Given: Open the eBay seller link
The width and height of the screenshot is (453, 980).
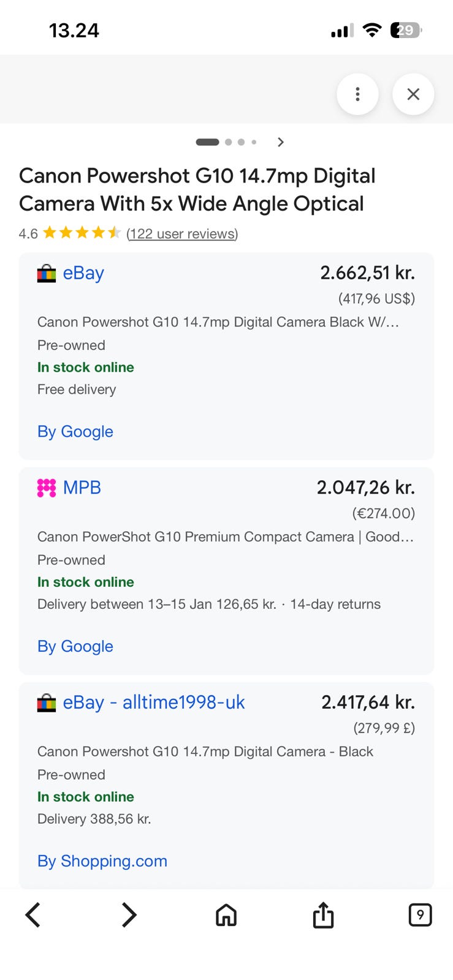Looking at the screenshot, I should coord(83,273).
